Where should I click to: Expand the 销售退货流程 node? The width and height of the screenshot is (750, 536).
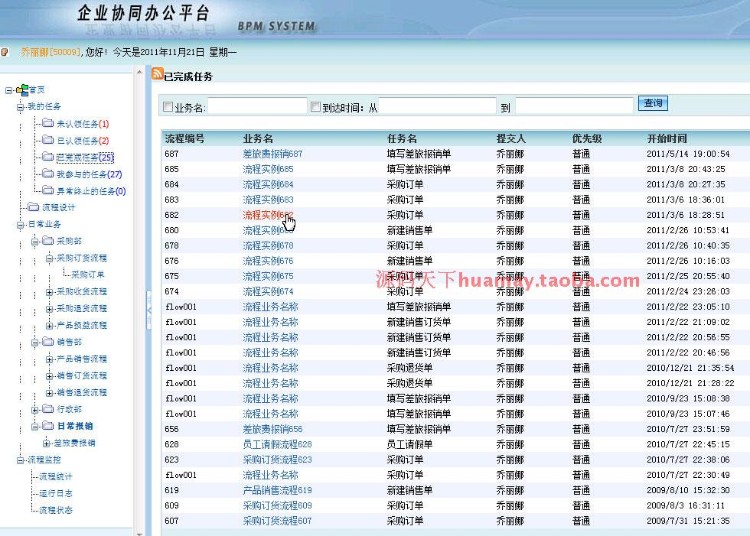point(49,393)
